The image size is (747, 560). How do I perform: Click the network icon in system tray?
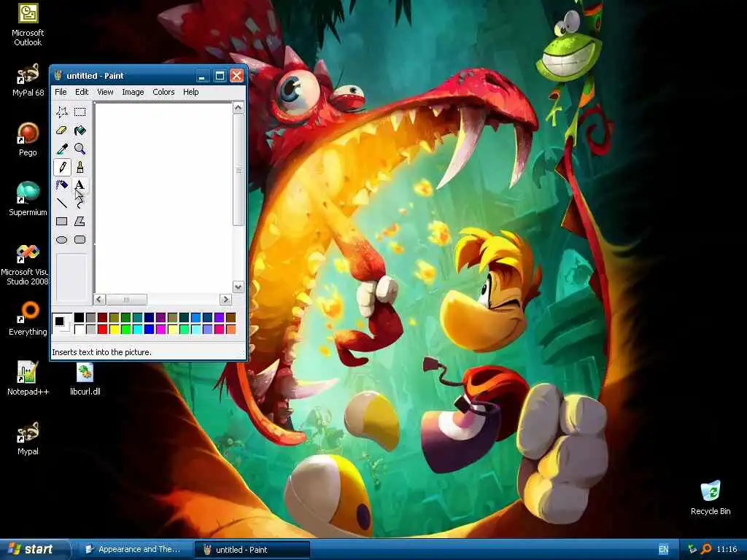pos(692,549)
